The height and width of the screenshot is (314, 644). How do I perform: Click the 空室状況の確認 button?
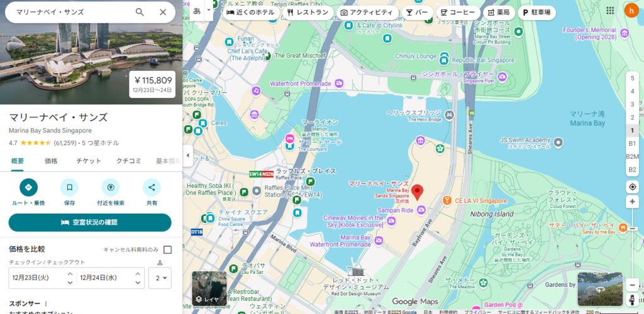[90, 222]
